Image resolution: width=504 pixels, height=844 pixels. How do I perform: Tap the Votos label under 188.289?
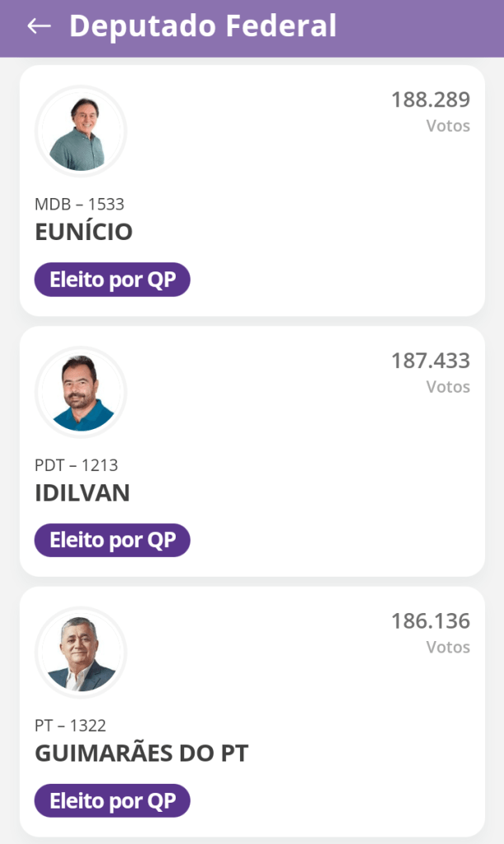pyautogui.click(x=448, y=126)
